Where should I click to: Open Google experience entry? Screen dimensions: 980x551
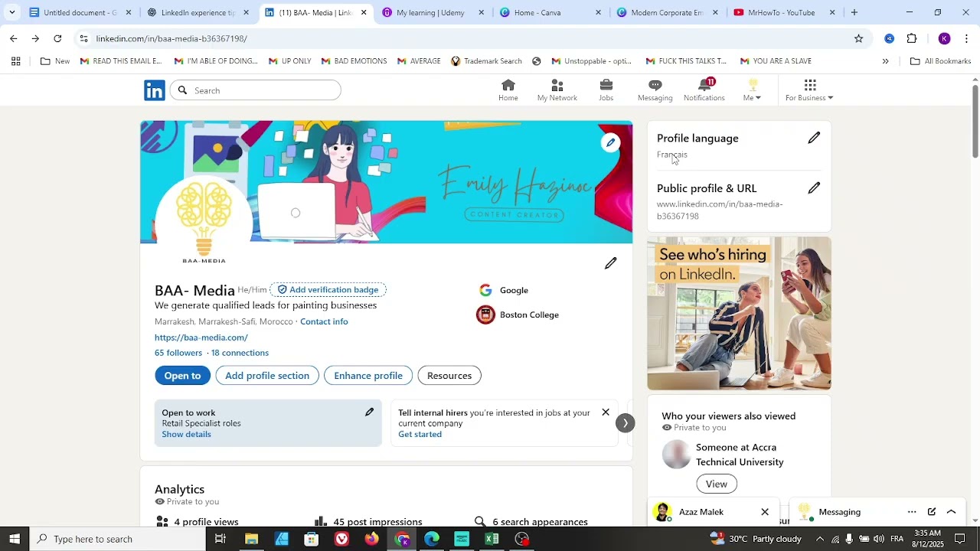(x=504, y=290)
